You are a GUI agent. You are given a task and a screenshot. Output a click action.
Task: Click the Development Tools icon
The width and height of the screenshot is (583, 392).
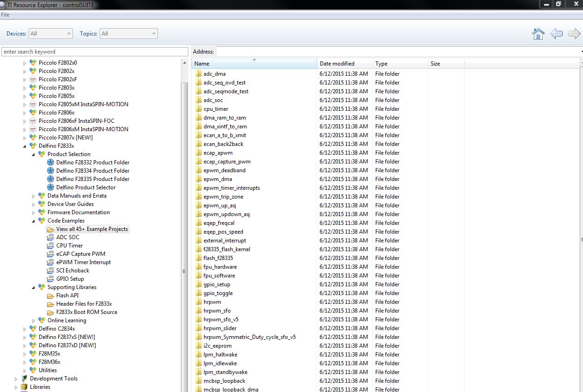click(24, 379)
